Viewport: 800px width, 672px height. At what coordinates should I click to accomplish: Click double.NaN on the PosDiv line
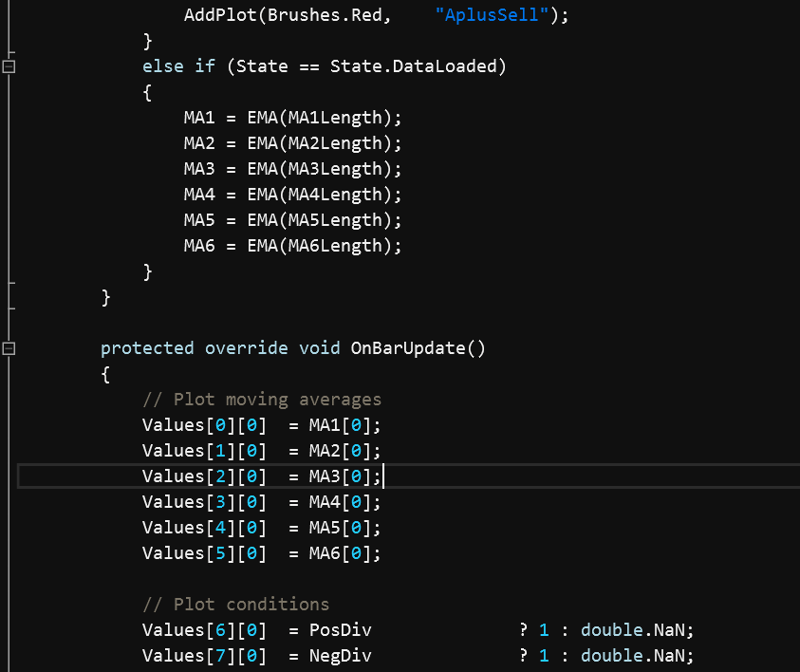(637, 630)
